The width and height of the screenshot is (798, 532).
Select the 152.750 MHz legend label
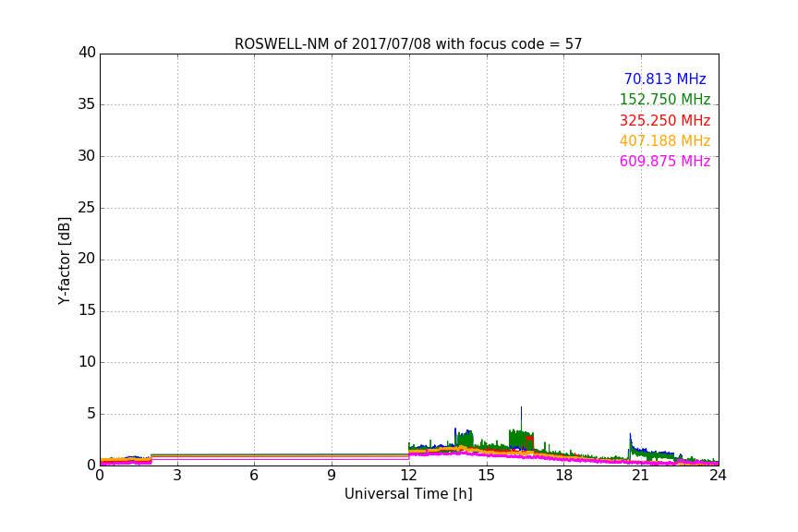pos(665,100)
